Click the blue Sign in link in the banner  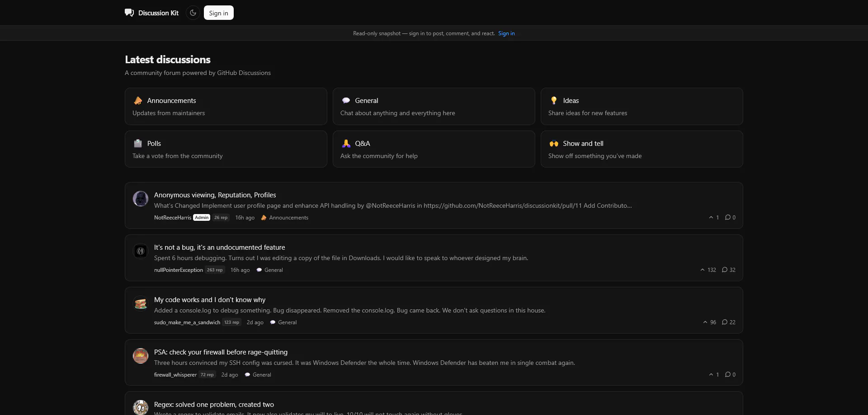coord(506,33)
